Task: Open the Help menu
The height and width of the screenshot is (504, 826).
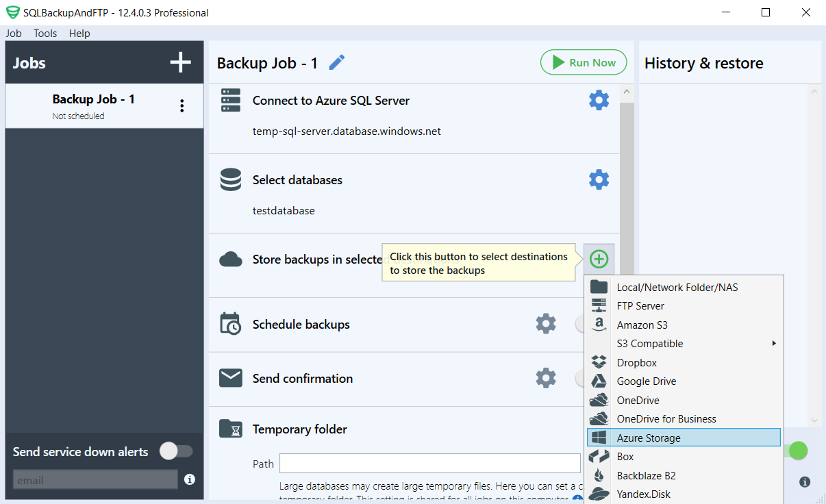Action: (79, 33)
